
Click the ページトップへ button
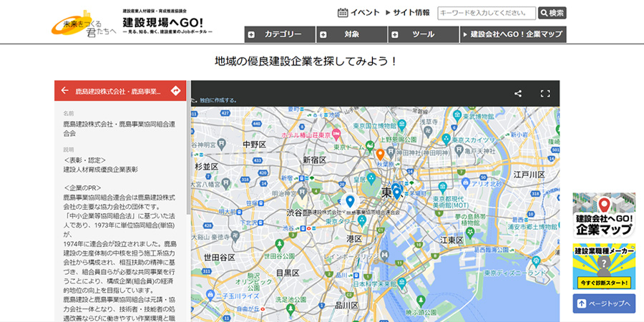point(604,303)
